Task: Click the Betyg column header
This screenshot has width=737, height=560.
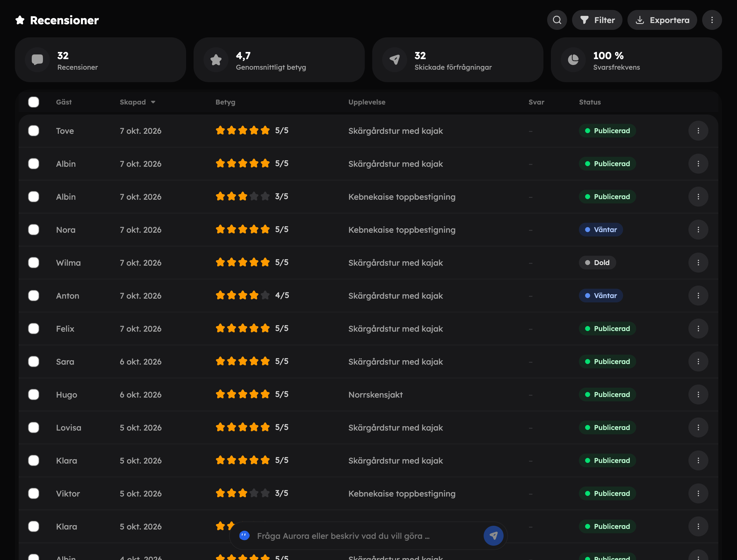Action: (x=225, y=102)
